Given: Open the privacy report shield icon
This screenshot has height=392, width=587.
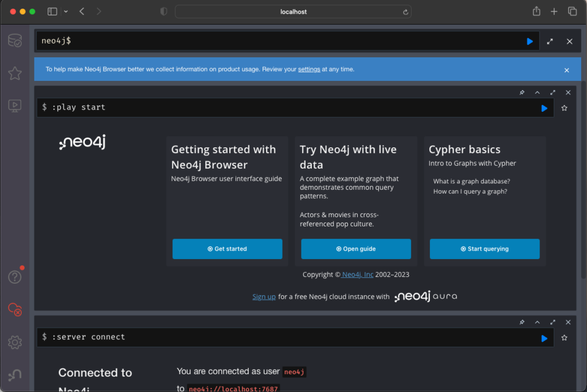Looking at the screenshot, I should tap(163, 11).
